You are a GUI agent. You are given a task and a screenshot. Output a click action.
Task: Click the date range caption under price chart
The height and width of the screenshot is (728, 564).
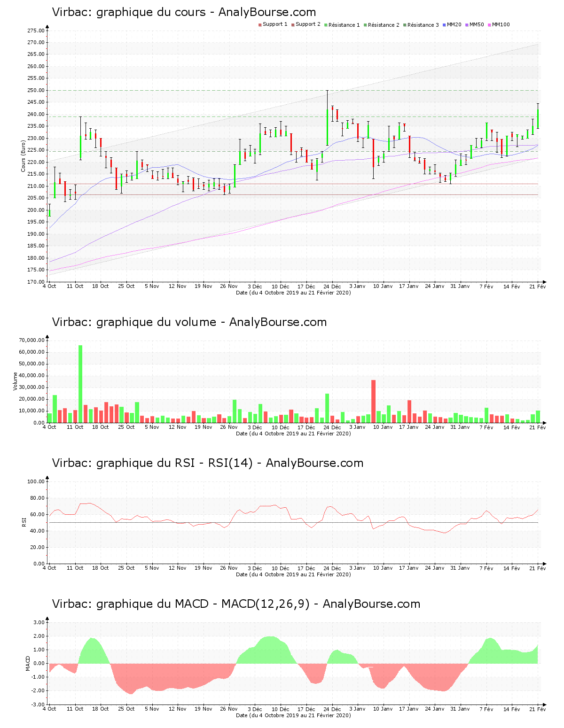click(293, 293)
